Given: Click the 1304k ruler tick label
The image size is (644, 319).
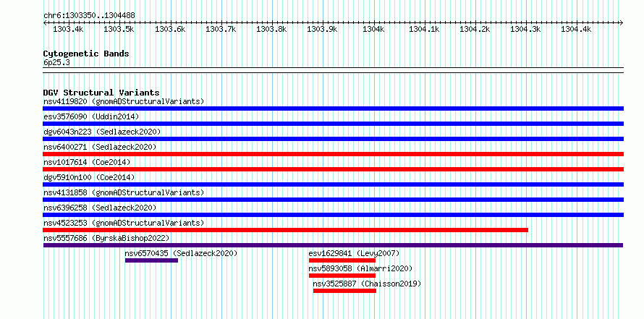Looking at the screenshot, I should 373,29.
